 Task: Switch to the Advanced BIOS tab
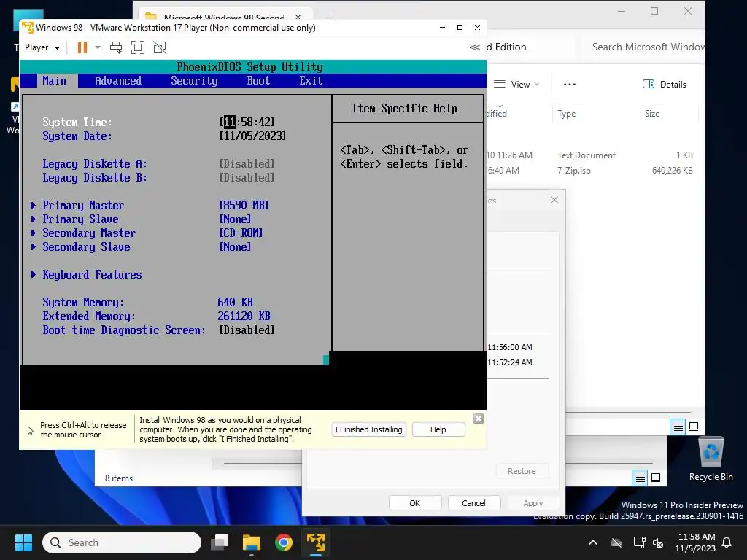[x=118, y=80]
